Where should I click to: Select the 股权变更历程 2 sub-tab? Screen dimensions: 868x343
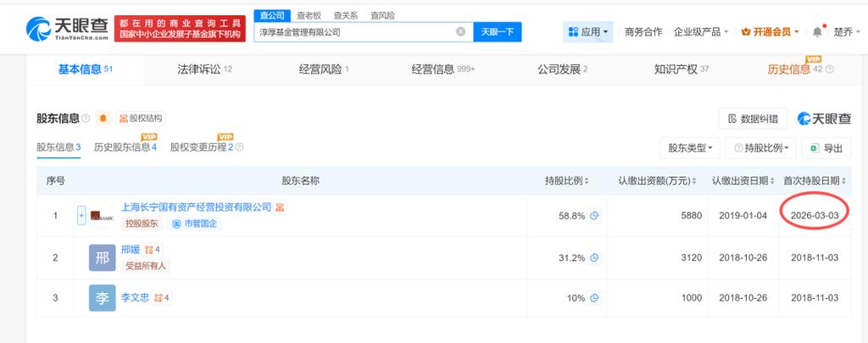[x=202, y=147]
